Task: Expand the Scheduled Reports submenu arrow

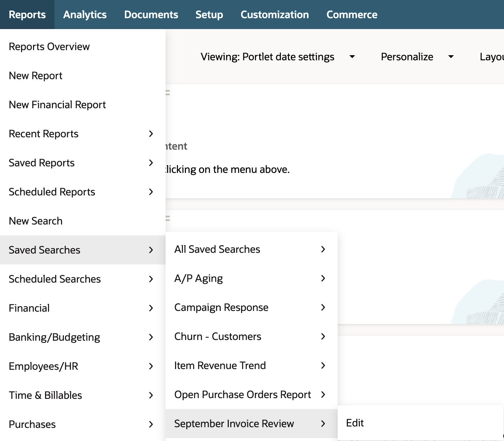Action: click(x=151, y=192)
